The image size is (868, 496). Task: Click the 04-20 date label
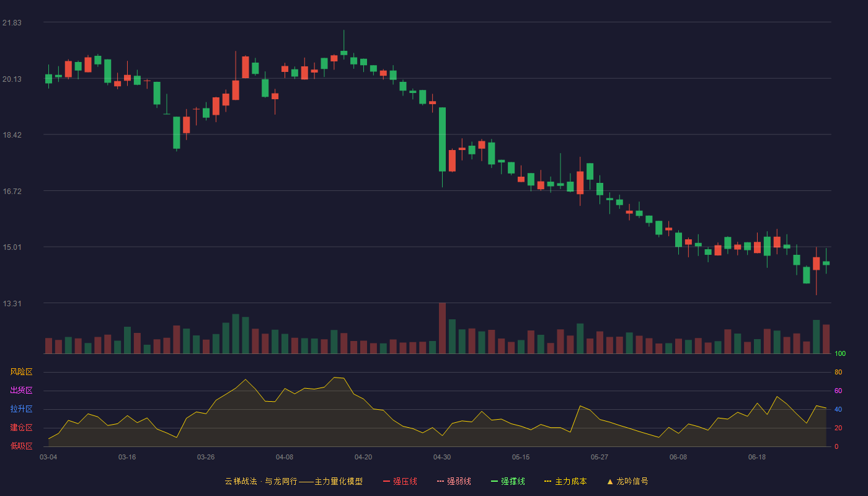click(x=363, y=457)
